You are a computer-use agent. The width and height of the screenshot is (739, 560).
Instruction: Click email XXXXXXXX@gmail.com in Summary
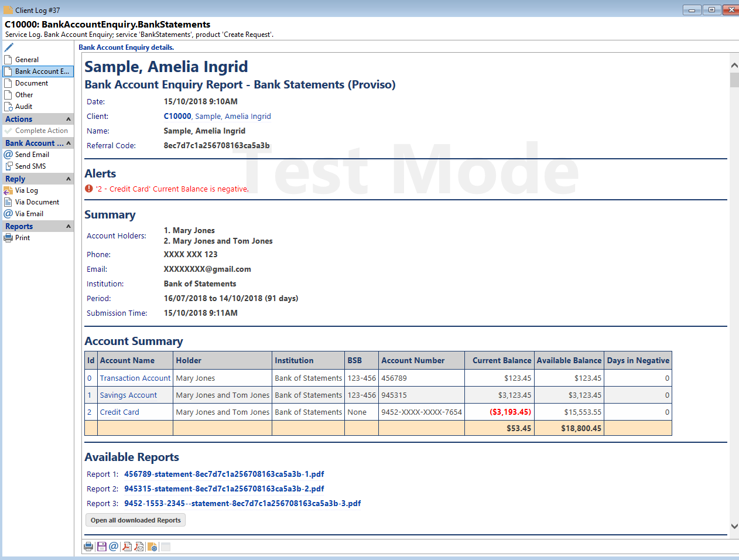tap(207, 269)
